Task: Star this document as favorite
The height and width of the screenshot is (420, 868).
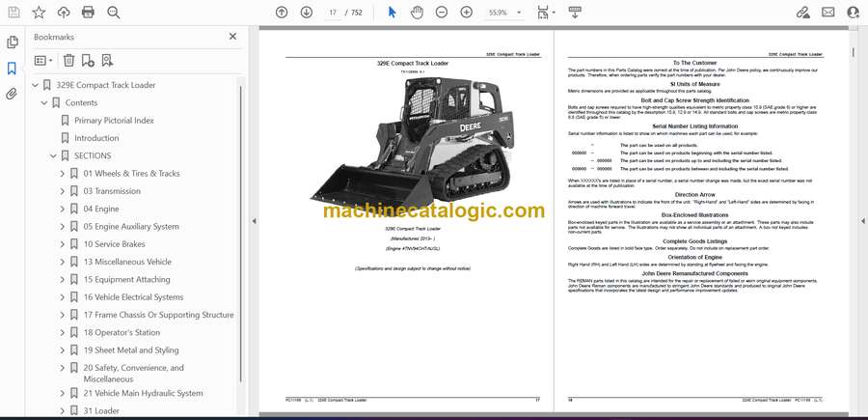Action: (x=39, y=13)
